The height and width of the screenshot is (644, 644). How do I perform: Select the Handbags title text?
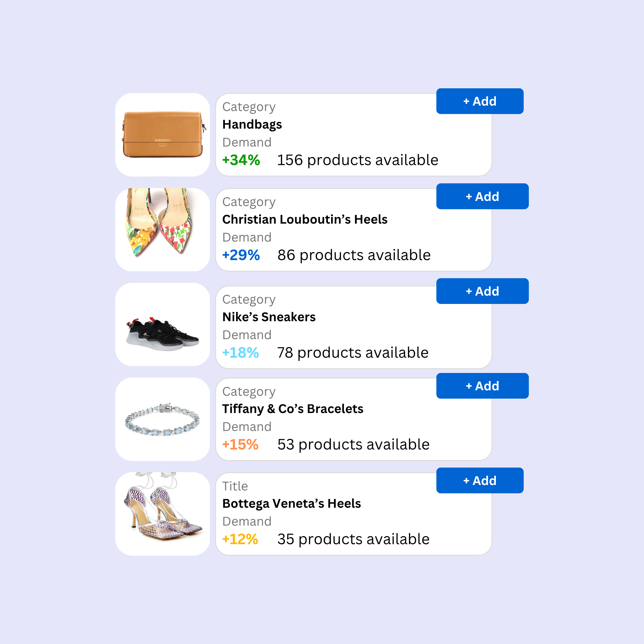pos(252,125)
